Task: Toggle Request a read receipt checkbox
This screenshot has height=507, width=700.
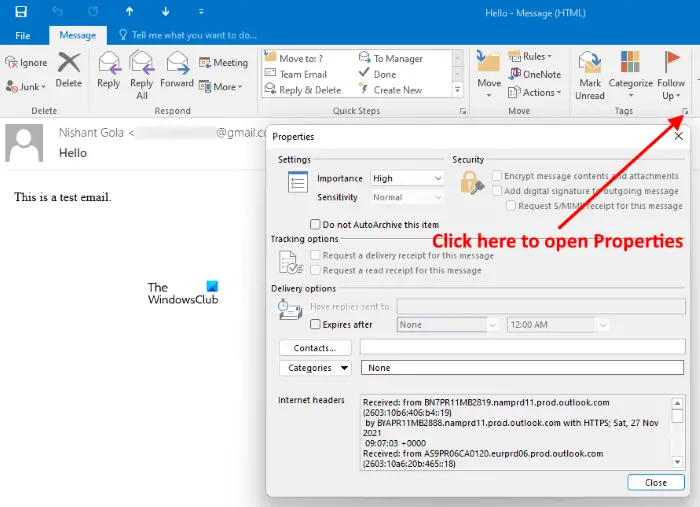Action: tap(315, 270)
